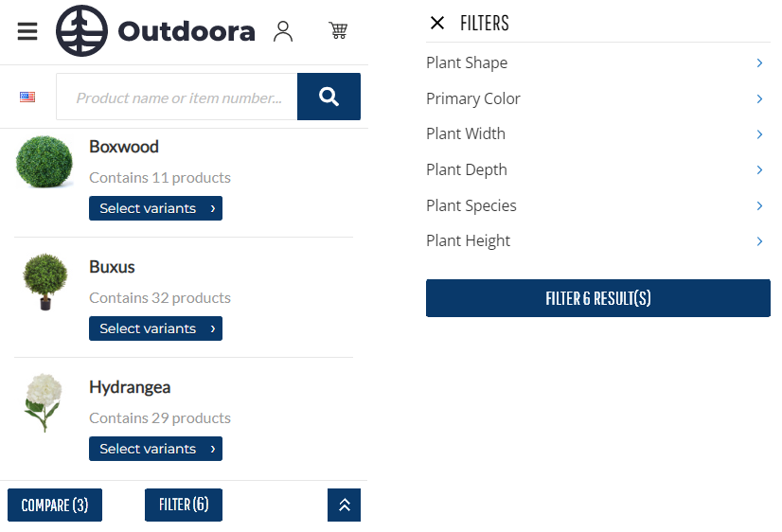Select the US flag country icon
Image resolution: width=782 pixels, height=532 pixels.
pos(27,97)
